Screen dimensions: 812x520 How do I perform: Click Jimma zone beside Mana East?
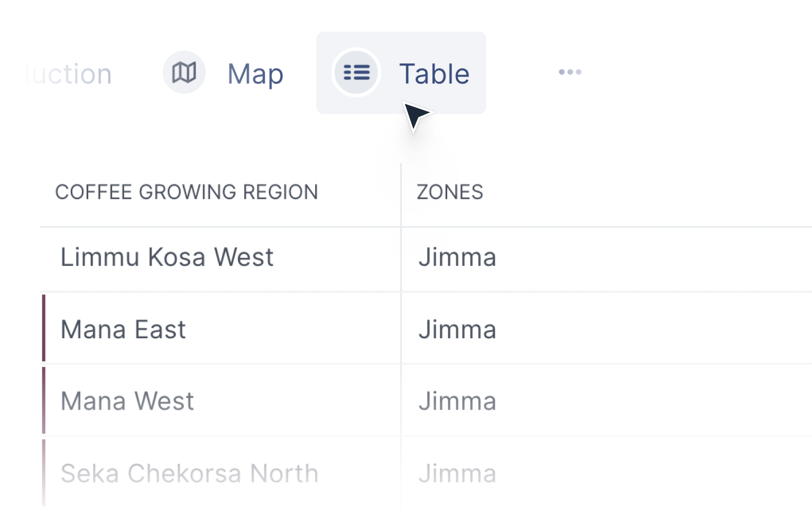pyautogui.click(x=457, y=330)
